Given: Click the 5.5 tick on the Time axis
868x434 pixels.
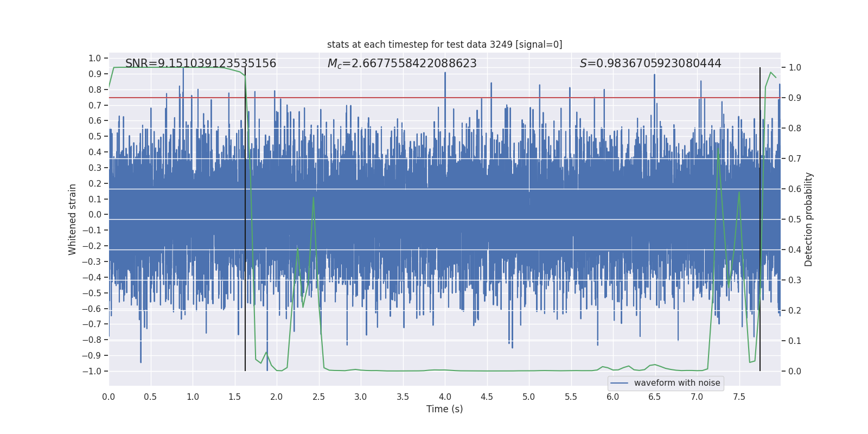Looking at the screenshot, I should click(571, 397).
